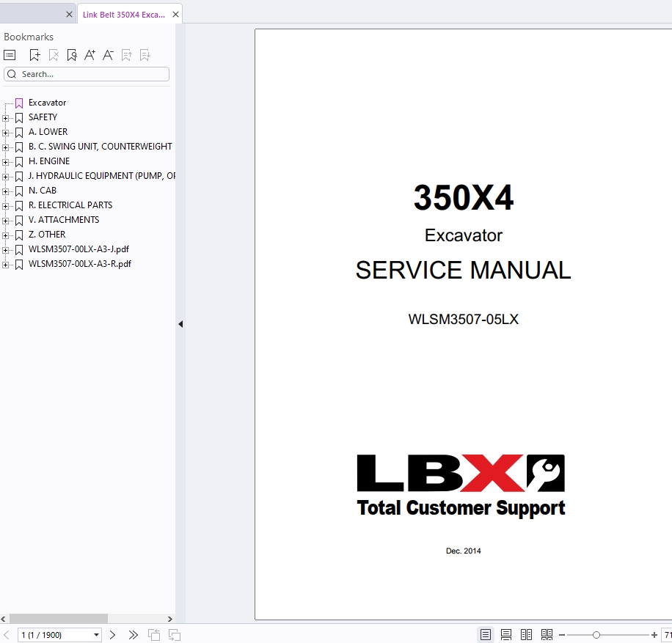Expand the WLSM3507-00LX-A3-R.pdf bookmark

pyautogui.click(x=5, y=265)
